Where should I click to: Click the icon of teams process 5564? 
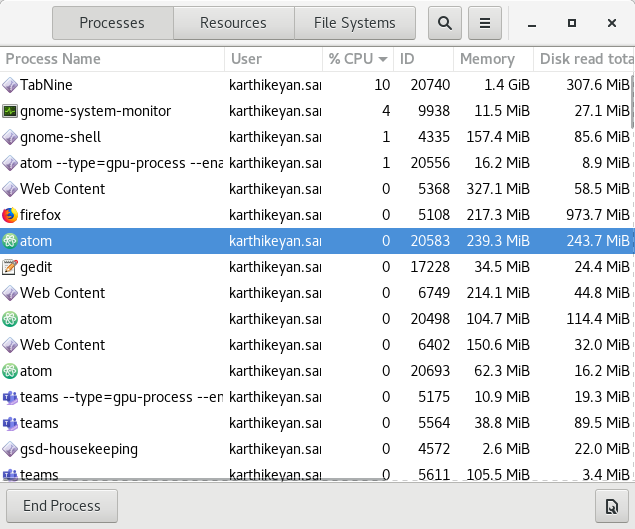coord(10,423)
